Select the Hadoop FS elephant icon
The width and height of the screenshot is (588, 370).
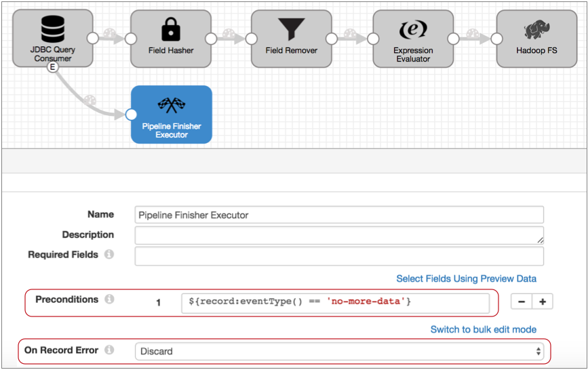(536, 30)
